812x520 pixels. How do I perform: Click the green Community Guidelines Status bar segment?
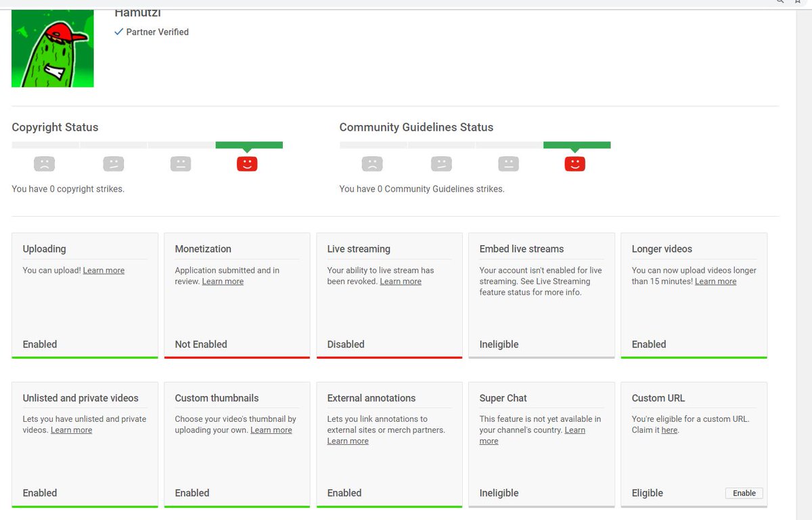(577, 145)
